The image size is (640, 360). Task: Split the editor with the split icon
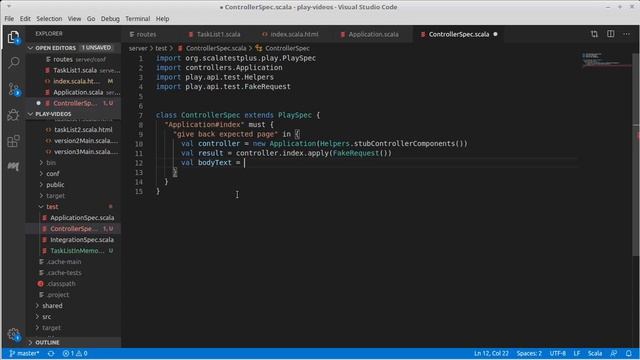(x=611, y=34)
